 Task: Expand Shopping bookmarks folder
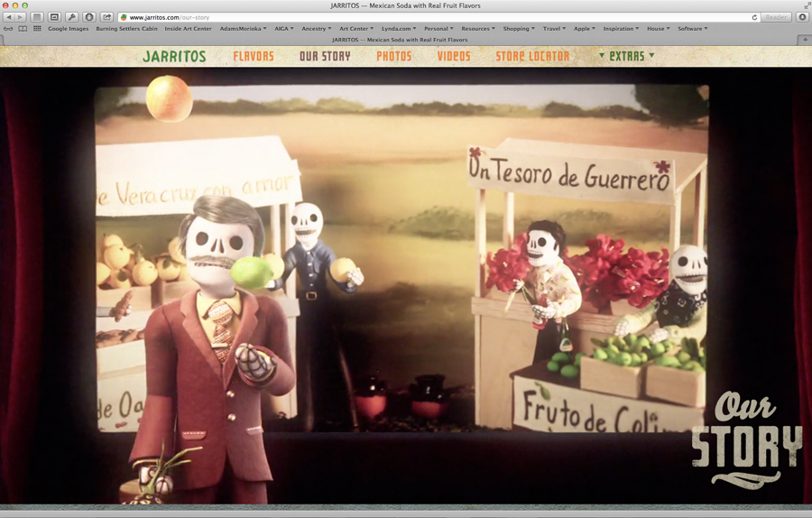519,29
